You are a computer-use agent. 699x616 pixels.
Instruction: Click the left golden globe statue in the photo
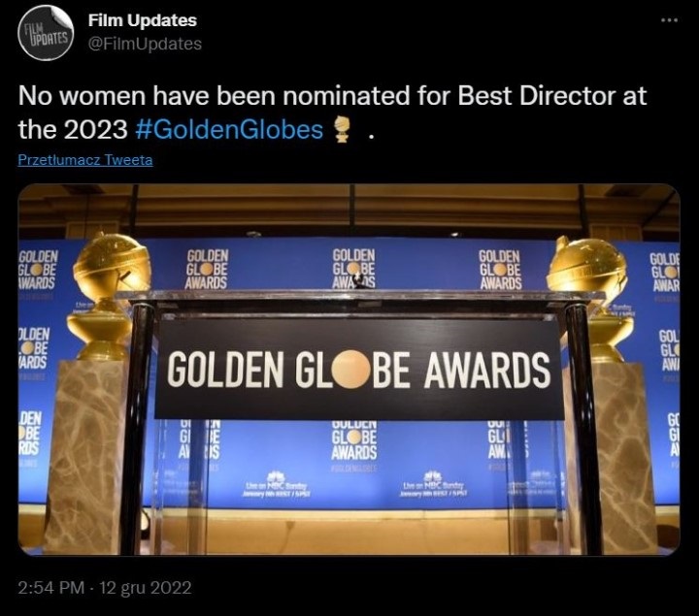point(106,296)
